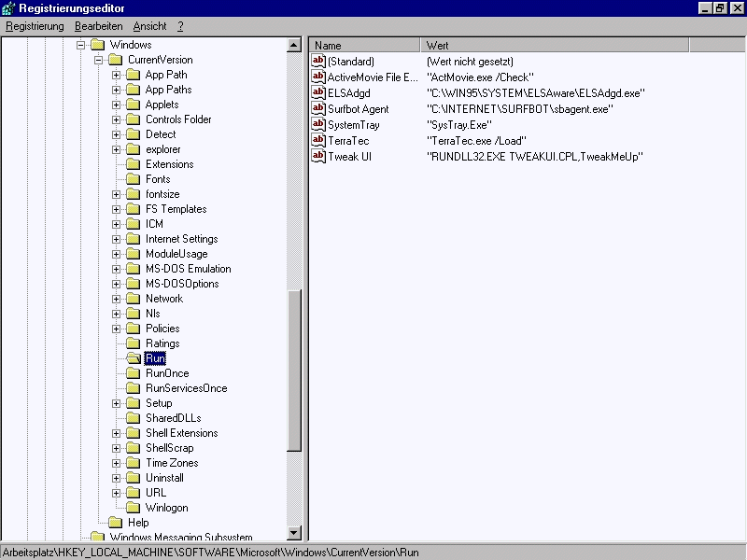Collapse the CurrentVersion key
This screenshot has width=747, height=560.
(99, 60)
